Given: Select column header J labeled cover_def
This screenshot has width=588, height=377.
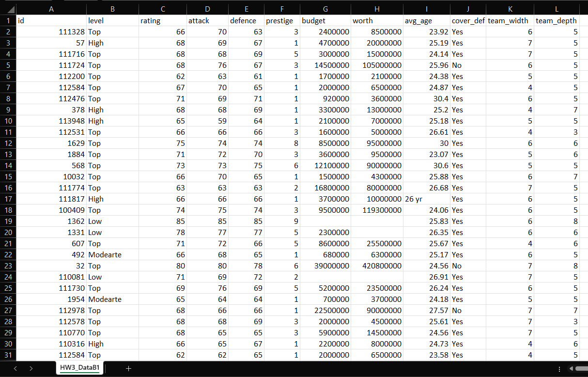Looking at the screenshot, I should pos(468,9).
